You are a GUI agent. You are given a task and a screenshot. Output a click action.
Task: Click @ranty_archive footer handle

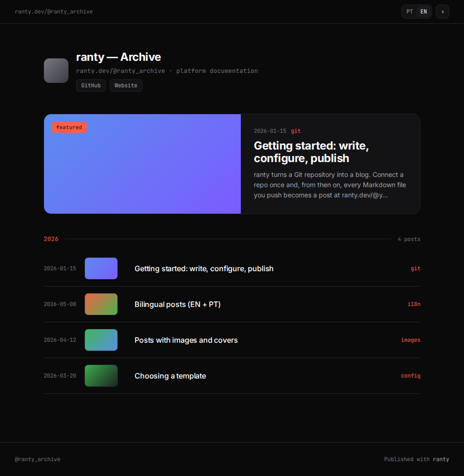coord(37,459)
